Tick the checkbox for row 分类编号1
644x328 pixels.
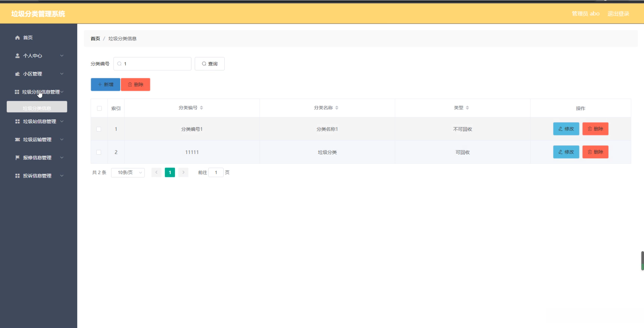[99, 129]
